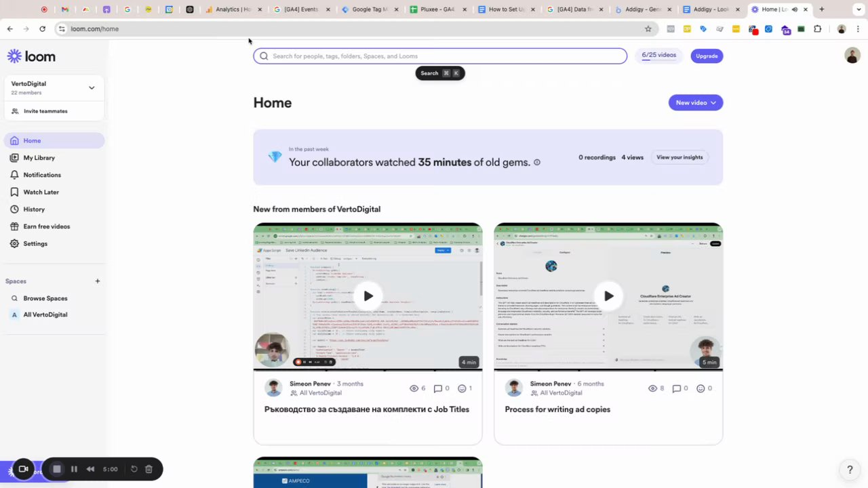Viewport: 868px width, 488px height.
Task: Go back with the browser back arrow
Action: [9, 29]
